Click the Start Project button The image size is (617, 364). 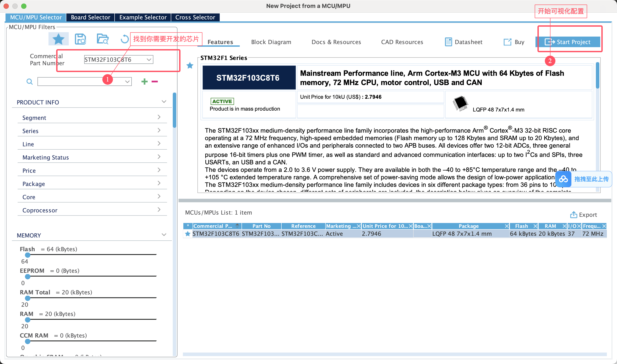[568, 42]
